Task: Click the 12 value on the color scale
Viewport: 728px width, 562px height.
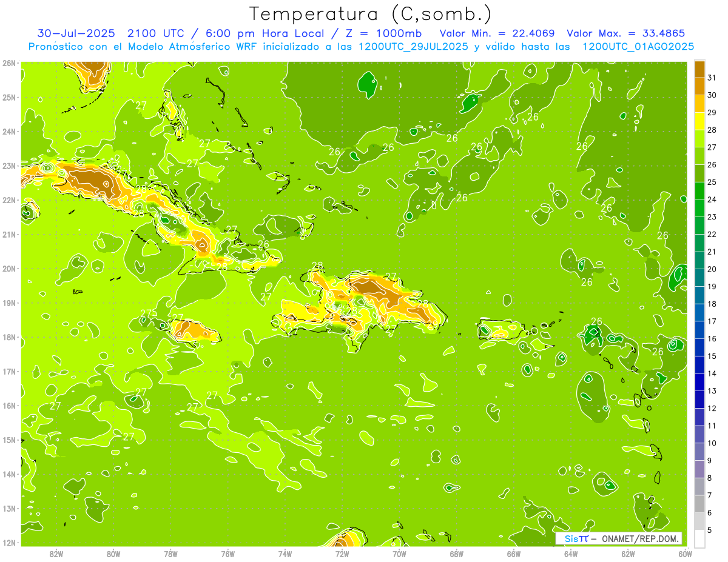Action: pyautogui.click(x=712, y=408)
